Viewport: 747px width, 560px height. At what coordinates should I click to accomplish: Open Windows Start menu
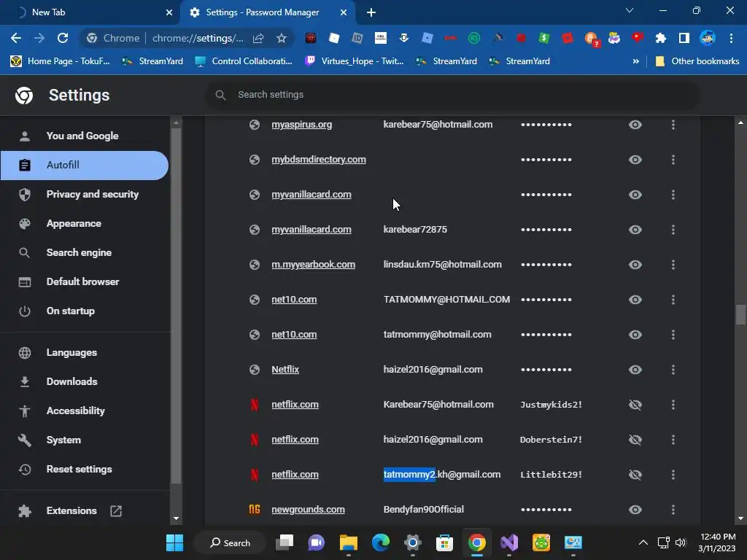pos(175,542)
